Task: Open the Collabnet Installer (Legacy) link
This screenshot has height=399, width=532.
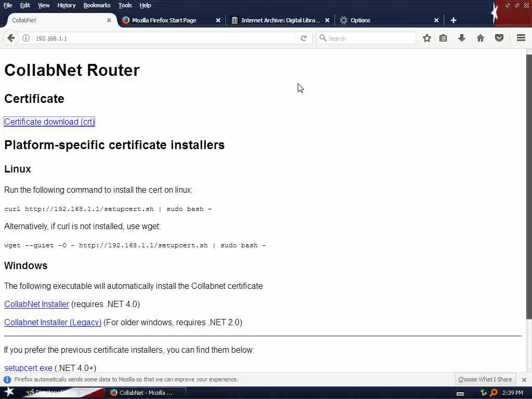Action: 52,322
